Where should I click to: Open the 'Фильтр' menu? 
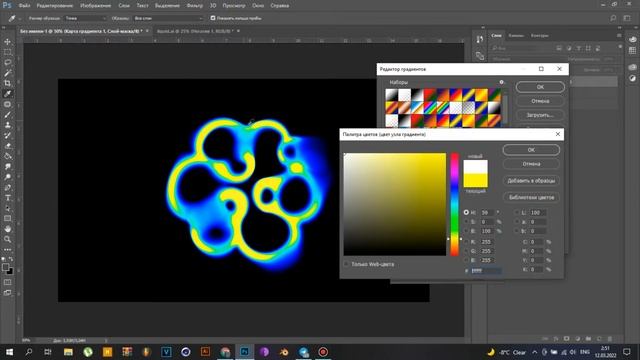click(x=195, y=6)
